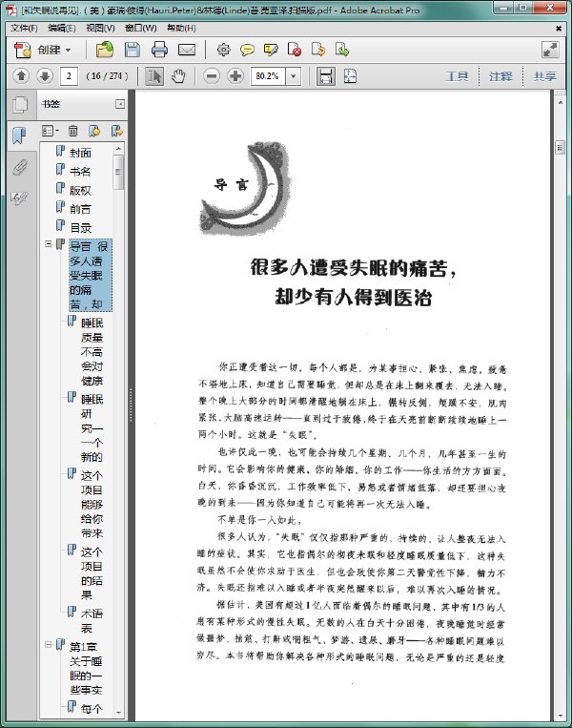Click the rightmost bookmark toolbar page icon
The width and height of the screenshot is (572, 728).
[x=116, y=131]
